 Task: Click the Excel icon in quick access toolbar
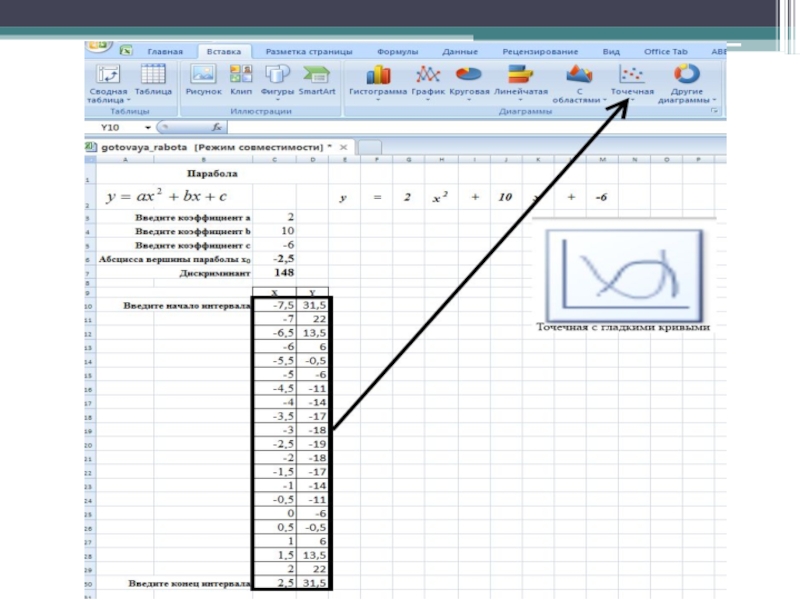(126, 51)
